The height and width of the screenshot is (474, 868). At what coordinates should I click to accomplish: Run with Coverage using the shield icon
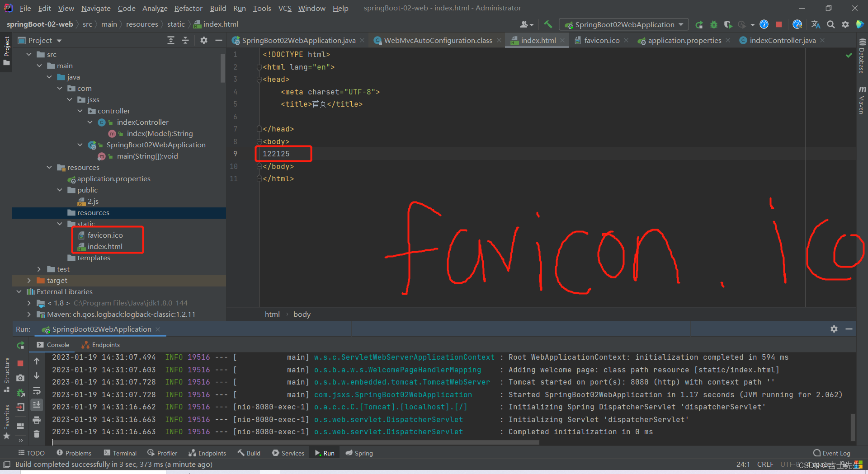click(x=728, y=24)
